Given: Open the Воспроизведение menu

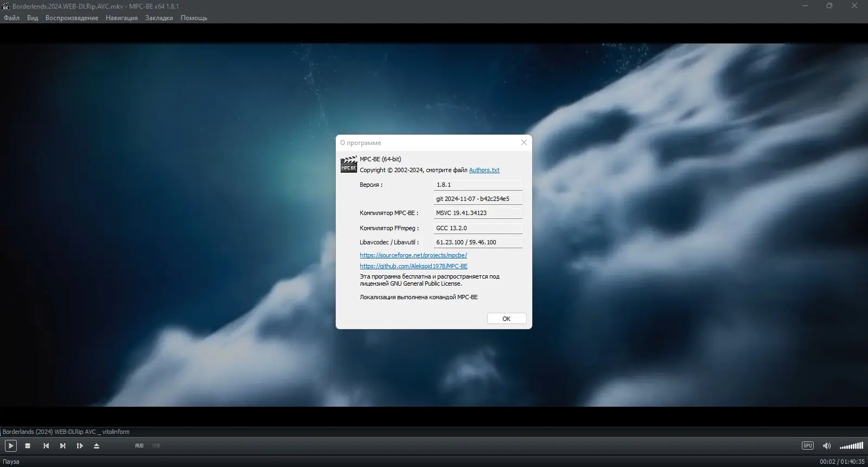Looking at the screenshot, I should tap(72, 18).
